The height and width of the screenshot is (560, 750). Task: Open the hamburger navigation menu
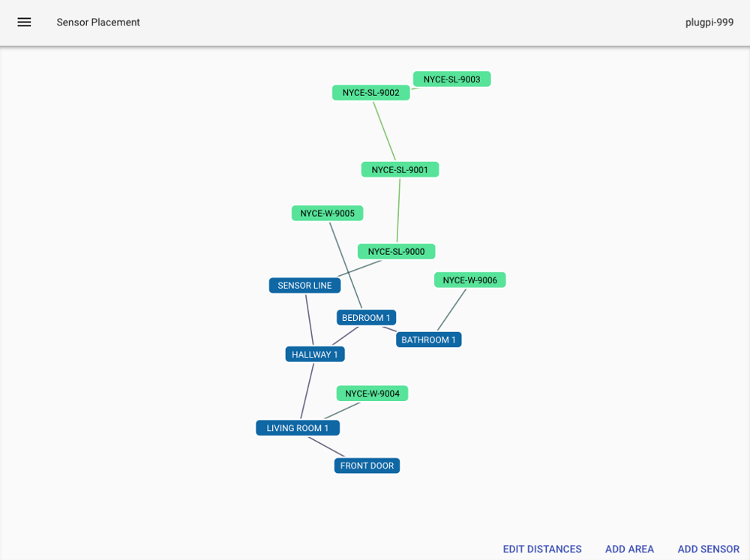pos(24,22)
